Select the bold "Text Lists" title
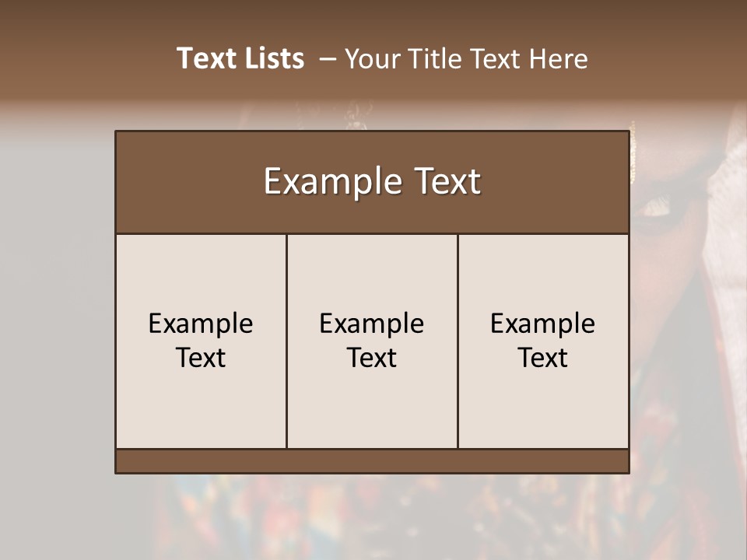Screen dimensions: 747x560 click(240, 58)
